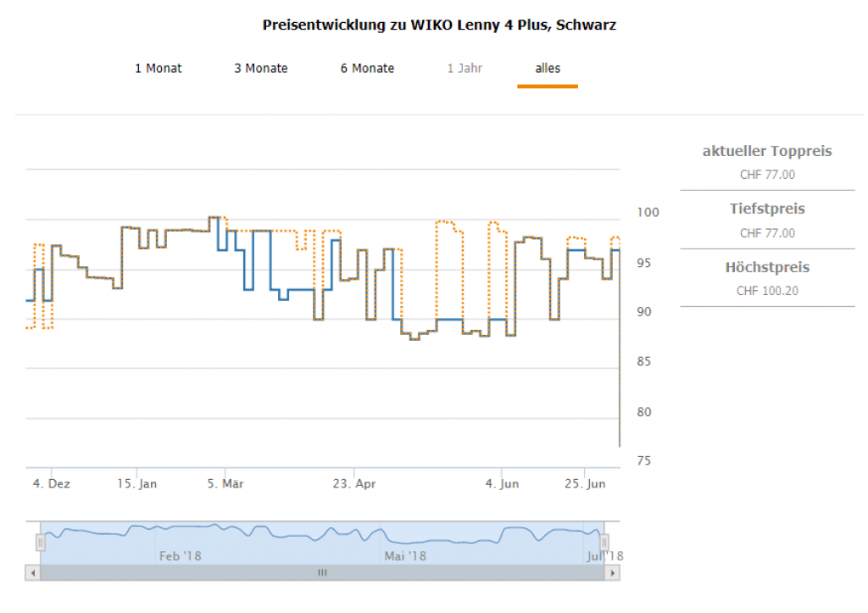The width and height of the screenshot is (868, 613).
Task: Click the y-axis value 100
Action: pyautogui.click(x=648, y=212)
